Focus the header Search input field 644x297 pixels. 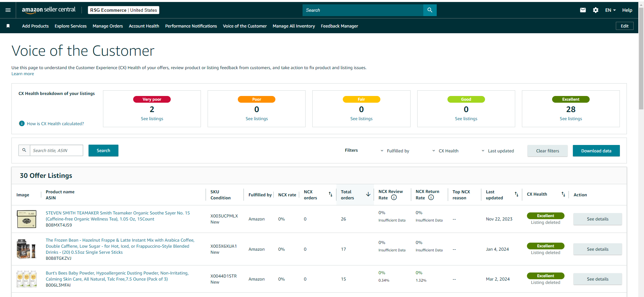tap(363, 10)
